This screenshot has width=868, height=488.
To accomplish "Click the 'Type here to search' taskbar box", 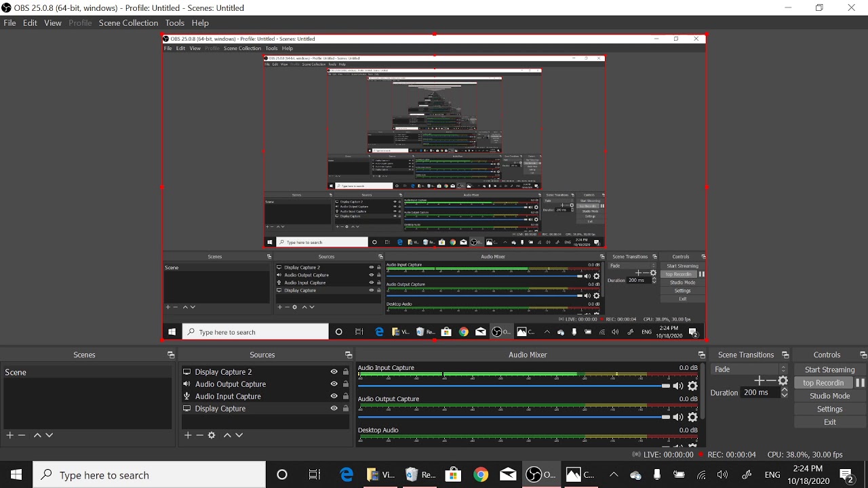I will [x=149, y=475].
